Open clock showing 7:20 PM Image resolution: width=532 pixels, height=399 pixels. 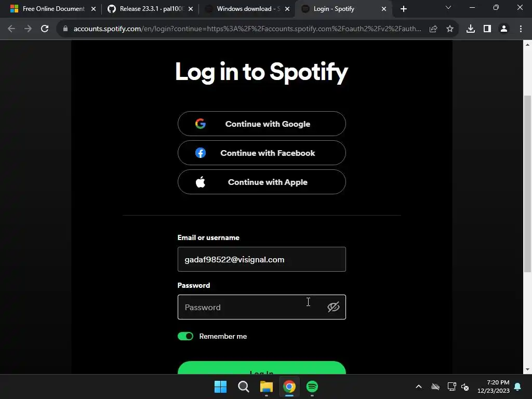[494, 387]
